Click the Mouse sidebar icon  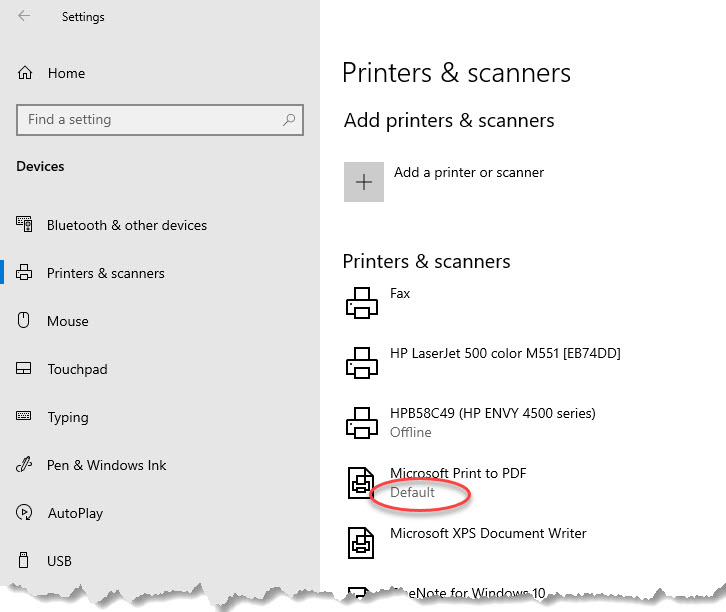click(24, 320)
